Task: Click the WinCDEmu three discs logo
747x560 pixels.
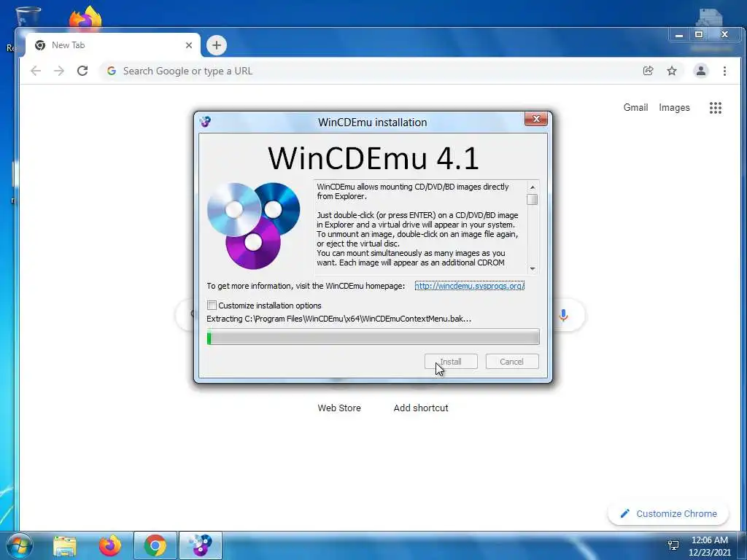Action: point(253,226)
